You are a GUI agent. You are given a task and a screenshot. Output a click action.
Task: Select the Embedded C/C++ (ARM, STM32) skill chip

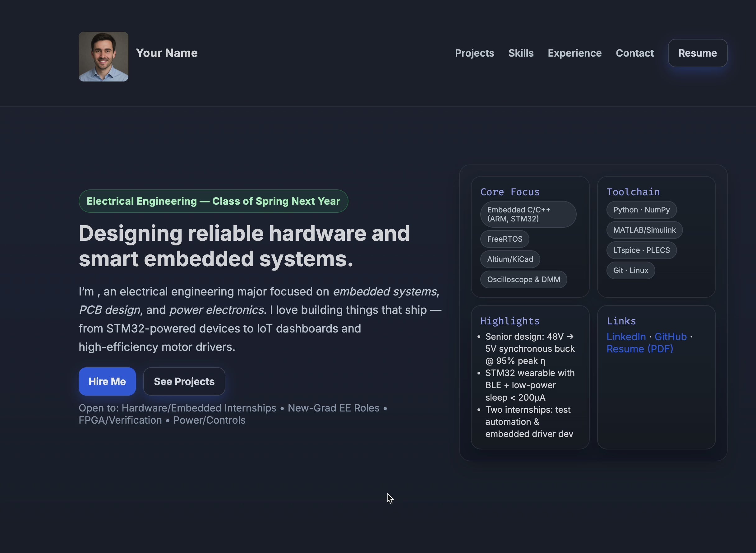528,214
